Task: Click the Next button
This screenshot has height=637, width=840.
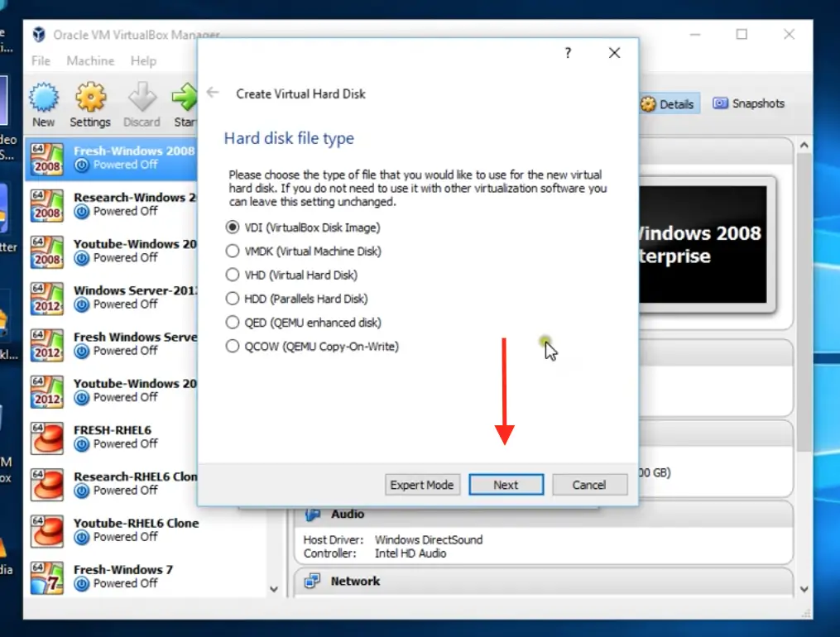Action: 506,484
